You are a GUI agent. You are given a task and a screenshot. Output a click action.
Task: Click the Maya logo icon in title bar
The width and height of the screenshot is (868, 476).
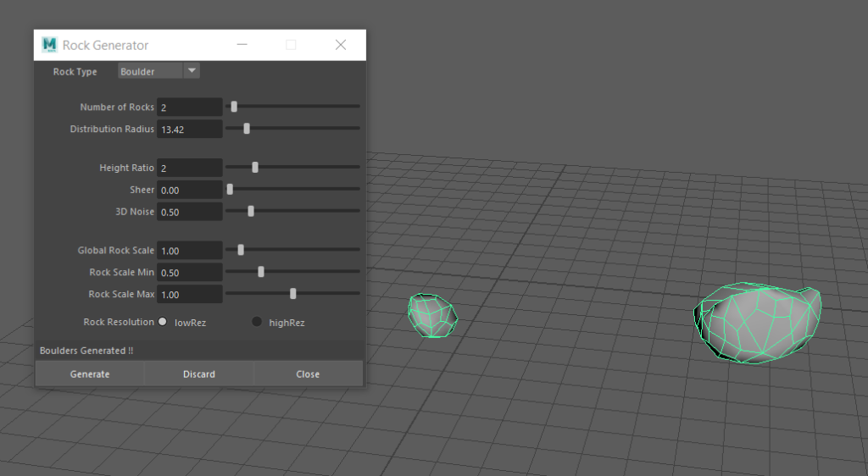click(49, 45)
